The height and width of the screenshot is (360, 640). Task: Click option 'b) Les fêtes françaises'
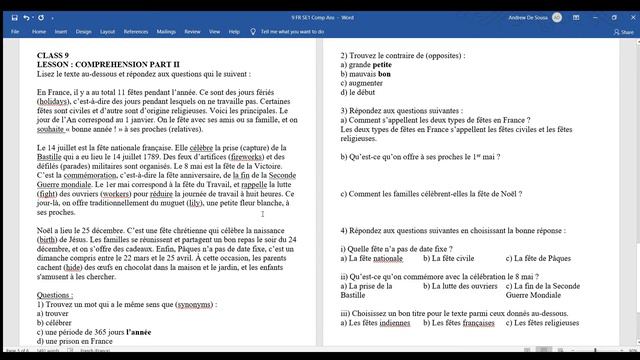[x=459, y=323]
